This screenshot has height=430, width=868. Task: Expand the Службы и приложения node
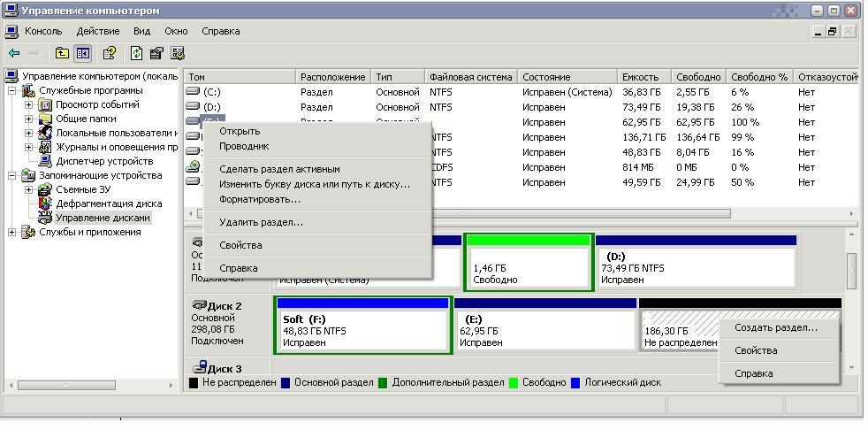pyautogui.click(x=12, y=232)
